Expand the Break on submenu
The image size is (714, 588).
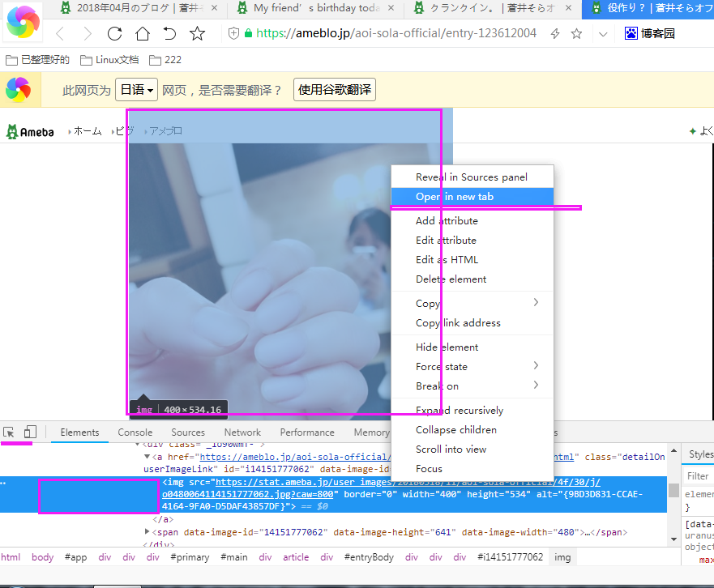point(472,386)
